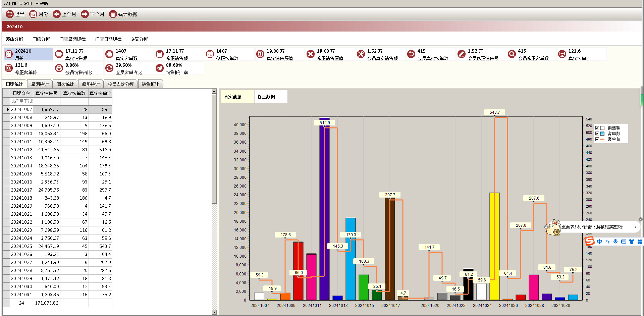Uncheck the 客单价 series checkbox in legend
Screen dimensions: 644x316
click(x=597, y=139)
